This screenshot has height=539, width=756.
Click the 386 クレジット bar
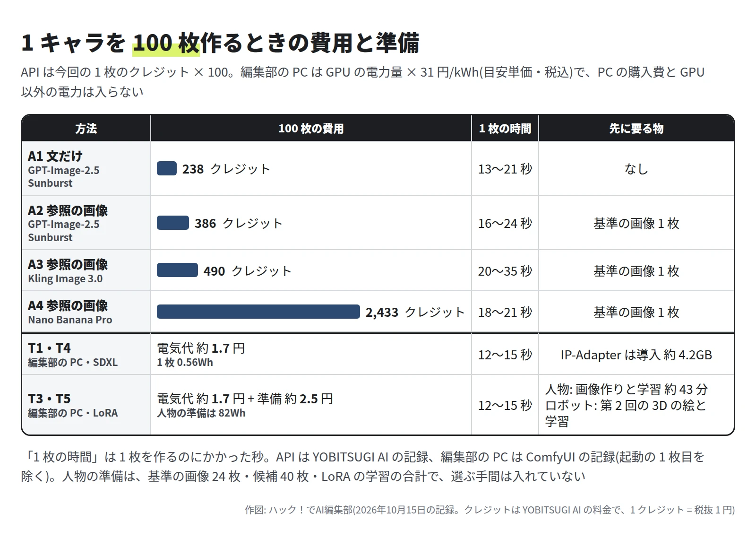173,223
